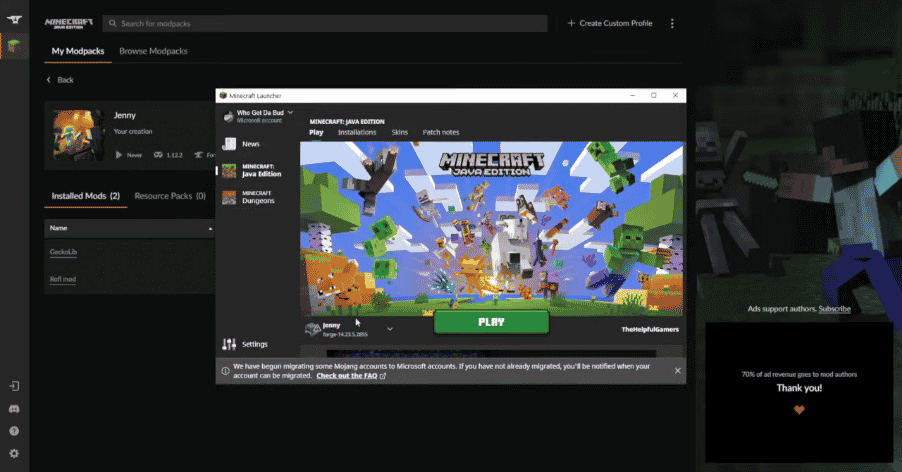Switch to My Modpacks tab

click(78, 51)
